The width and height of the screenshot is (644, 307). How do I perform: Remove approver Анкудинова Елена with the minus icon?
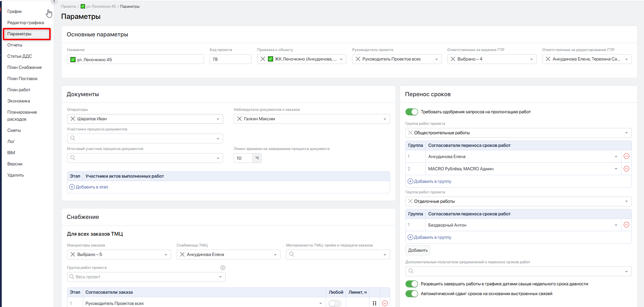coord(627,156)
